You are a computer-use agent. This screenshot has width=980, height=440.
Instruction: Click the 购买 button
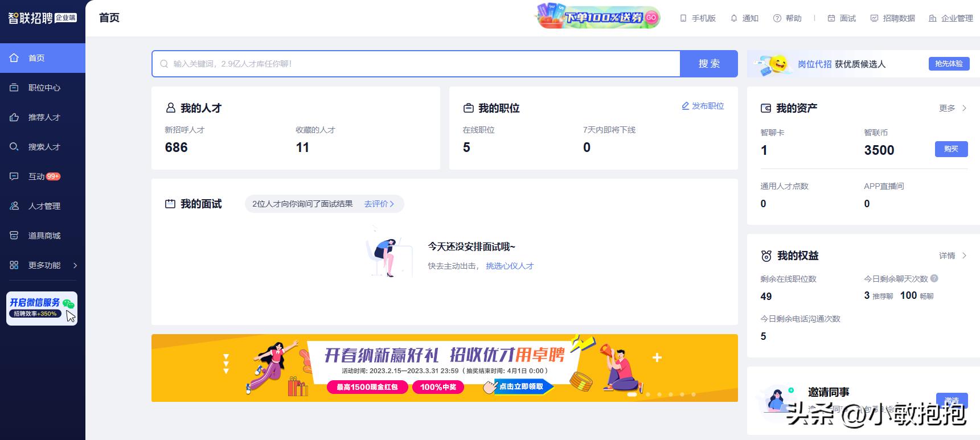951,149
